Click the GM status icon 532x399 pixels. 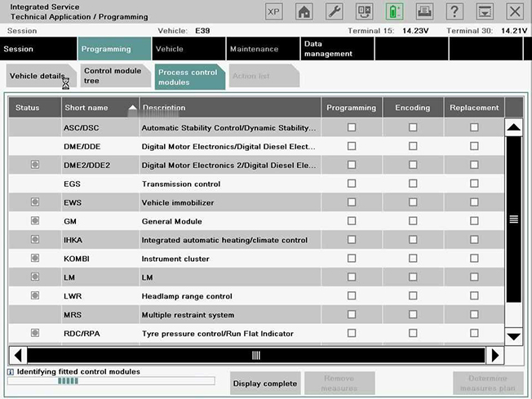click(35, 220)
